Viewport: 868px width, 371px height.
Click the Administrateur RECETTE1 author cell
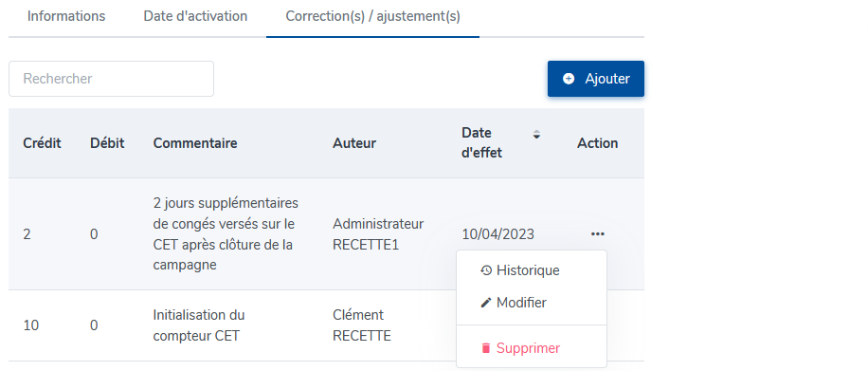click(378, 234)
